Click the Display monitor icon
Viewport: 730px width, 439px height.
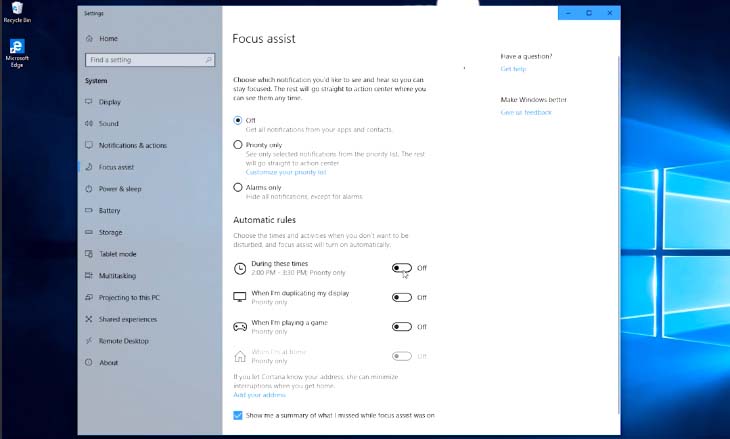point(89,101)
